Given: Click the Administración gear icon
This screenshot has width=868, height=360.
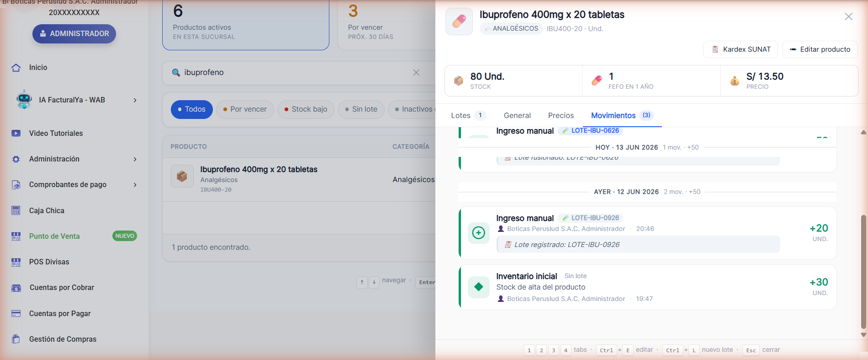Looking at the screenshot, I should pyautogui.click(x=16, y=159).
